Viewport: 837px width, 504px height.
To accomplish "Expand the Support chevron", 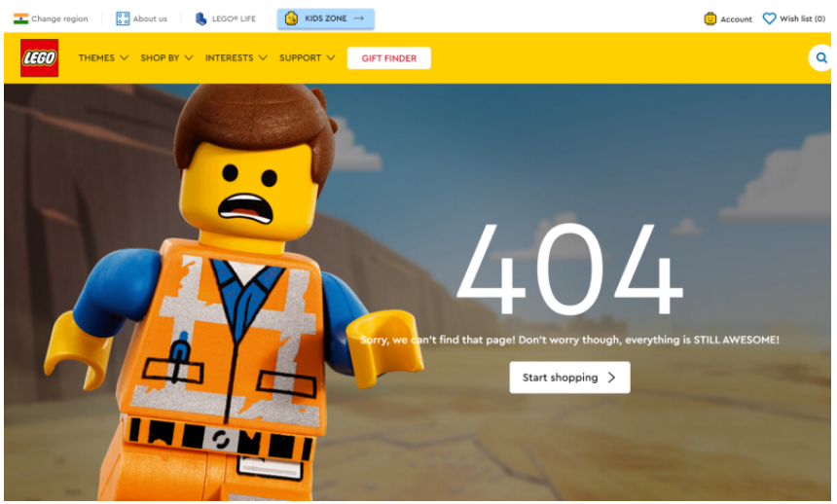I will coord(331,57).
